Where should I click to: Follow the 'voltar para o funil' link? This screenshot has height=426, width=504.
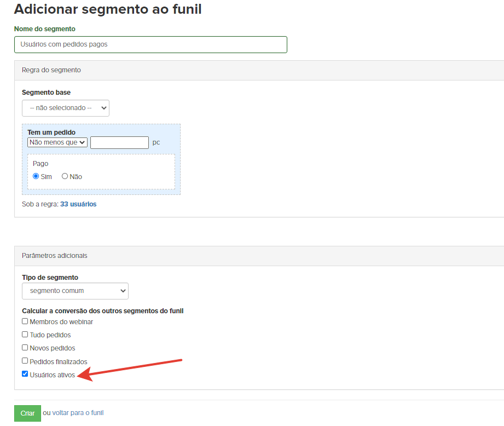[78, 413]
